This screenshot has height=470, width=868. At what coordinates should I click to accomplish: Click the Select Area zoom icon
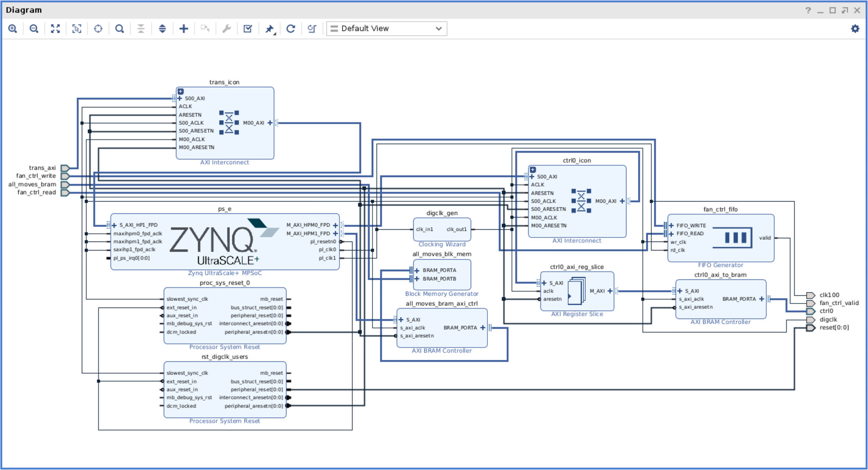pyautogui.click(x=77, y=29)
